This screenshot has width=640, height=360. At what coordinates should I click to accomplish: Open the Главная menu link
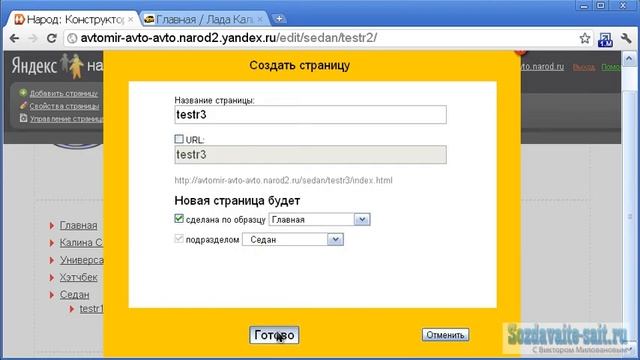pyautogui.click(x=78, y=226)
